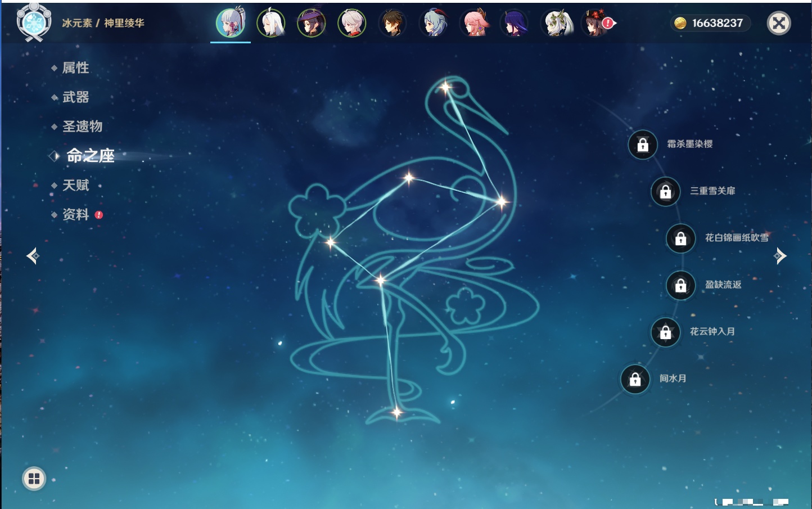This screenshot has width=812, height=509.
Task: Select the pink-haired fox-eared character portrait
Action: [x=475, y=24]
